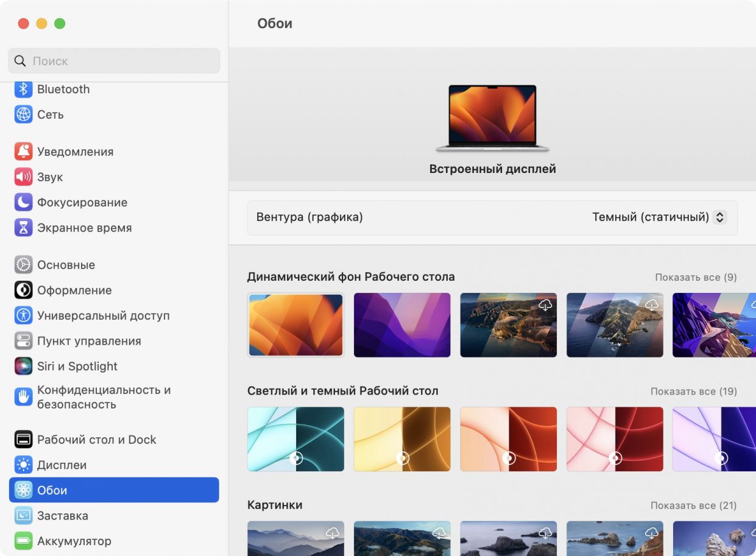
Task: Click the Оформление appearance icon
Action: click(23, 290)
